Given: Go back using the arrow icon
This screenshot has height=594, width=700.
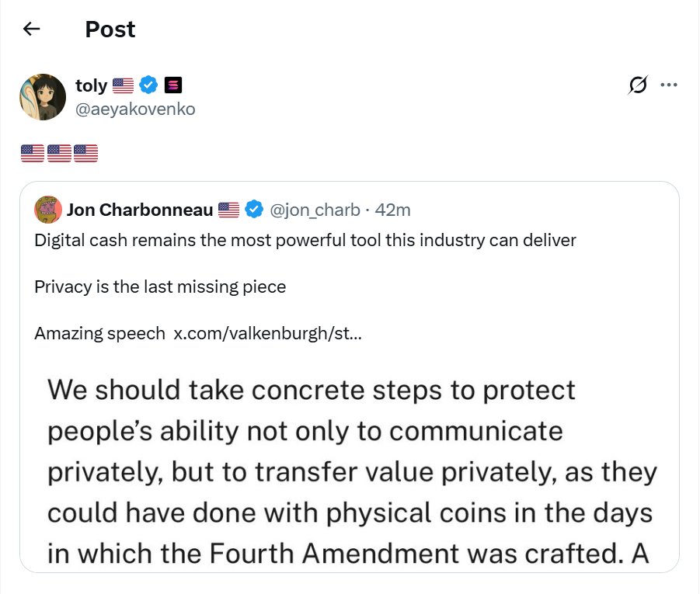Looking at the screenshot, I should coord(31,29).
